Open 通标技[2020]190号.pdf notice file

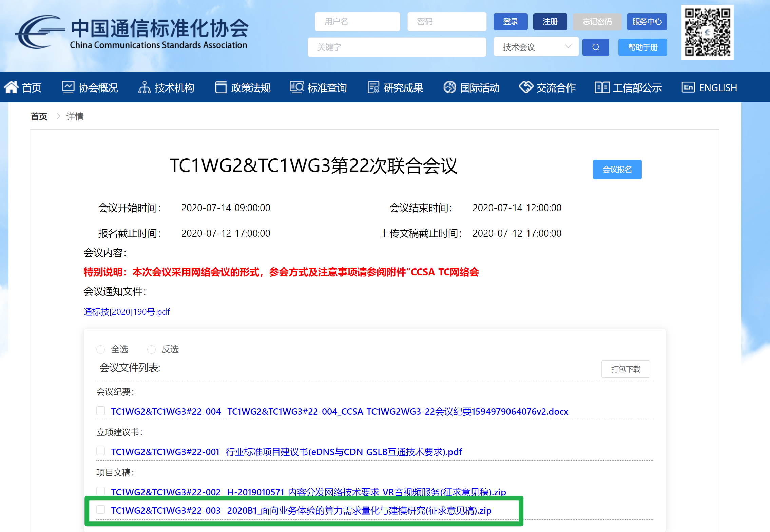click(x=127, y=312)
